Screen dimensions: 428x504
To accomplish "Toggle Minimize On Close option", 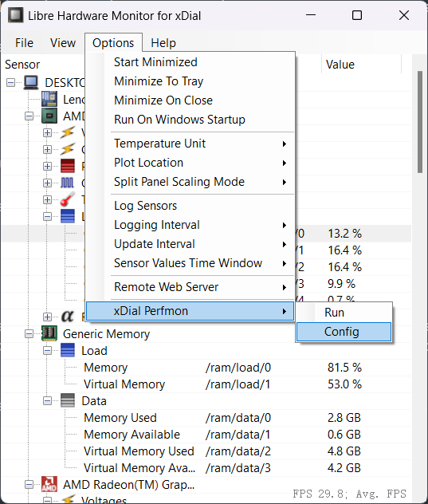I will coord(190,100).
